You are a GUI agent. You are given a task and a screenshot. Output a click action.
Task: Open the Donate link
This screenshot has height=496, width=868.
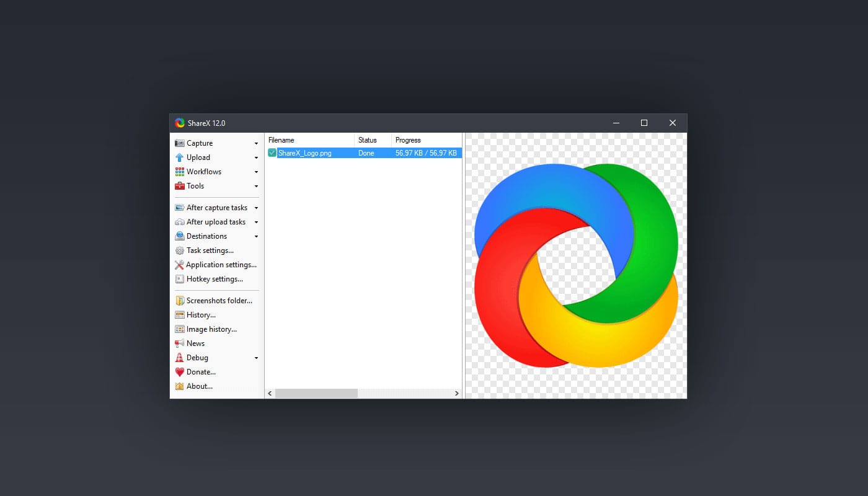point(217,372)
